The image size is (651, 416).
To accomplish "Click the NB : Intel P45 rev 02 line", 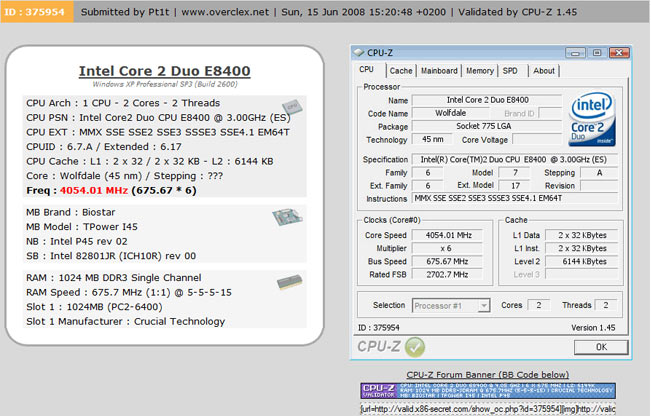I will pyautogui.click(x=77, y=241).
